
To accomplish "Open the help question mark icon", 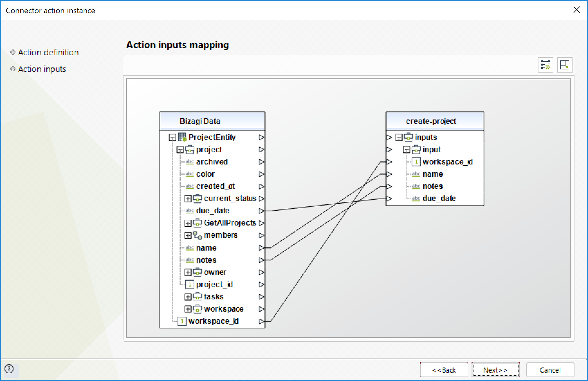I will (x=9, y=369).
